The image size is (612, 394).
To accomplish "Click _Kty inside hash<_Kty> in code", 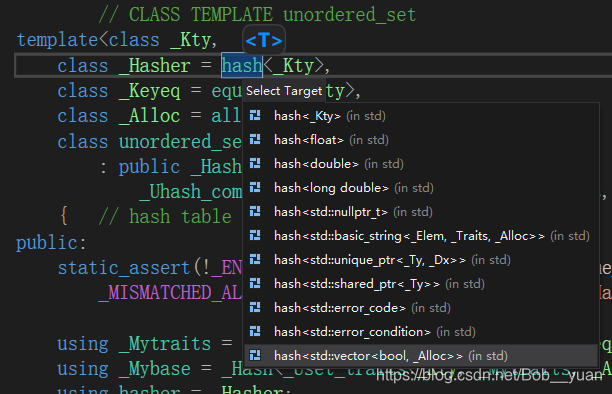I will pyautogui.click(x=294, y=65).
